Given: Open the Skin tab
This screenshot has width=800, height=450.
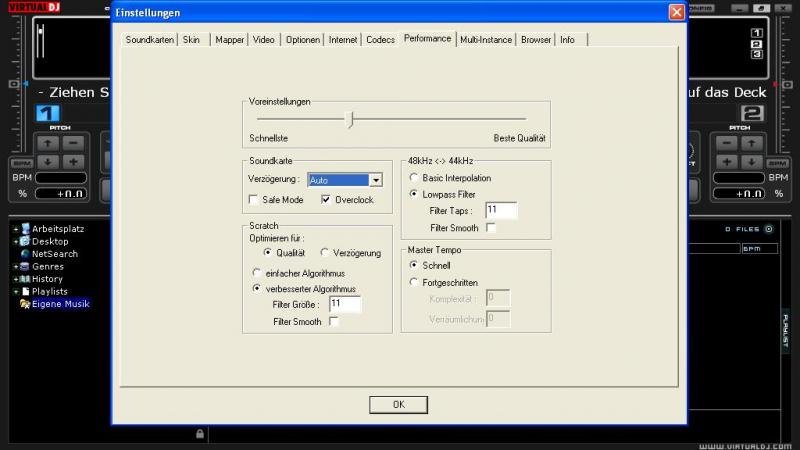Looking at the screenshot, I should (x=191, y=40).
